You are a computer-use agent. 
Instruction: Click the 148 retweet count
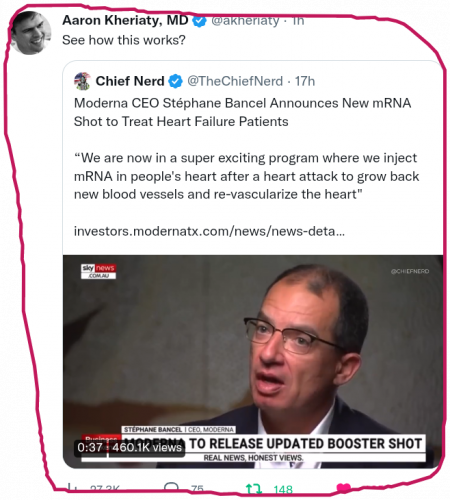[283, 489]
